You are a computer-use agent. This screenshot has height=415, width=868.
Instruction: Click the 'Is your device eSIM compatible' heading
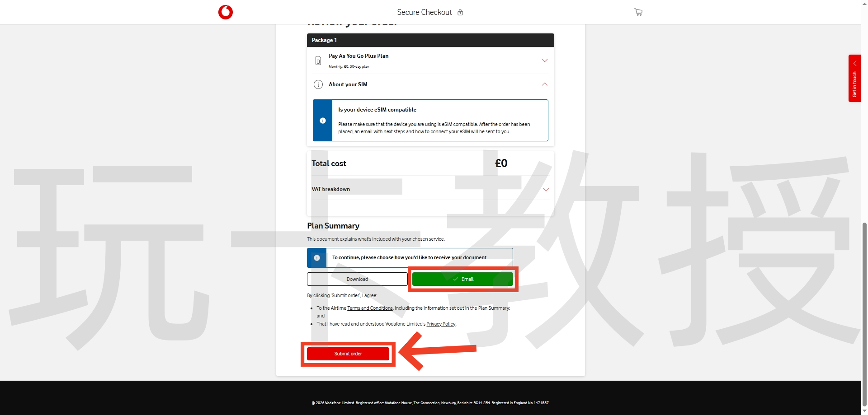[x=377, y=110]
